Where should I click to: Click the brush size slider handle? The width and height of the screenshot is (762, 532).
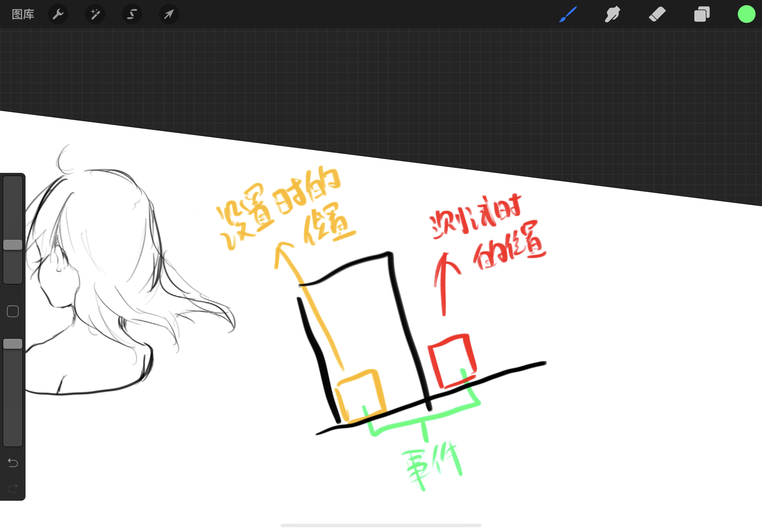click(x=13, y=245)
